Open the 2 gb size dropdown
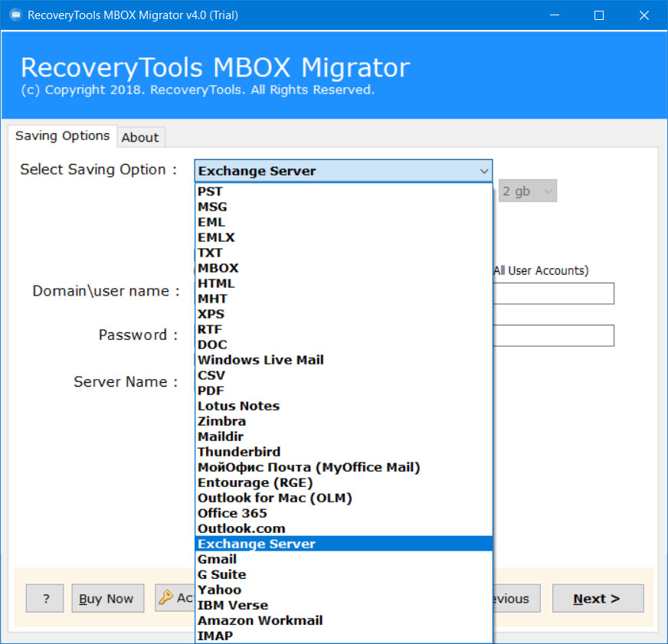This screenshot has width=668, height=644. click(527, 191)
